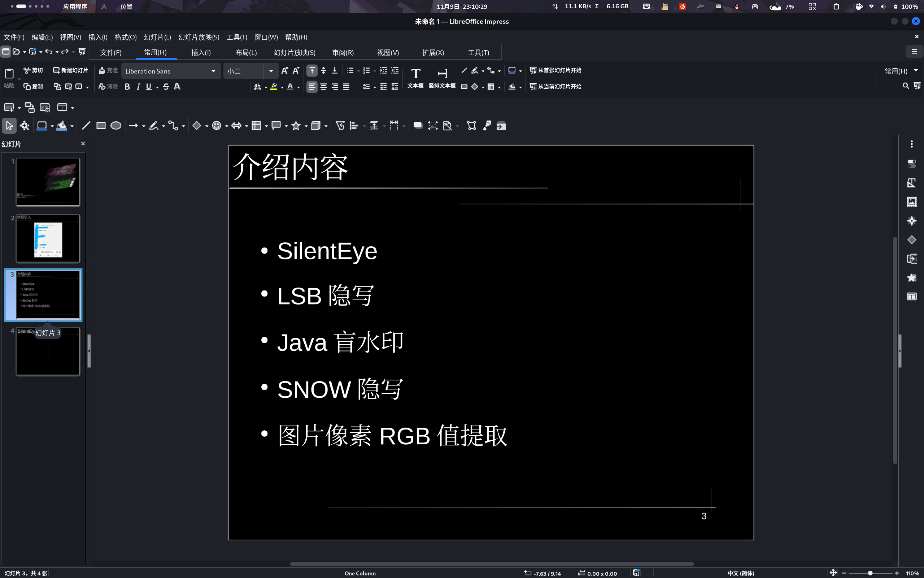This screenshot has height=578, width=924.
Task: Set paragraph alignment to Right
Action: point(335,87)
